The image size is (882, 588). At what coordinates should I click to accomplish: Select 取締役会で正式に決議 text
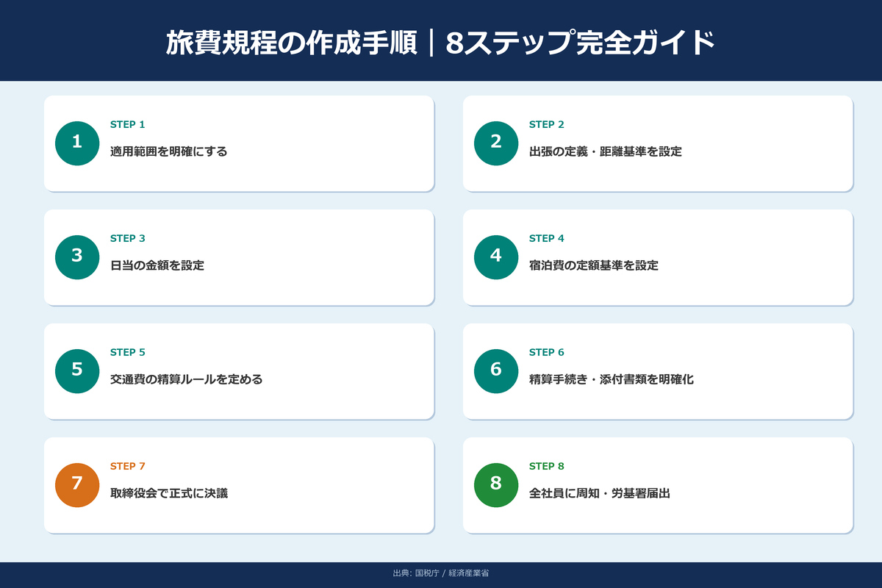point(168,494)
